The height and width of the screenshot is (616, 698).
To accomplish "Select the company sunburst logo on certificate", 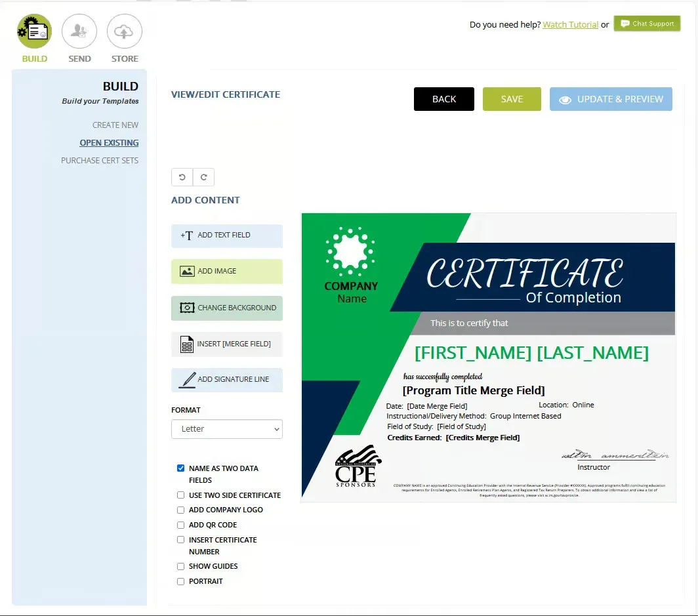I will click(x=350, y=251).
